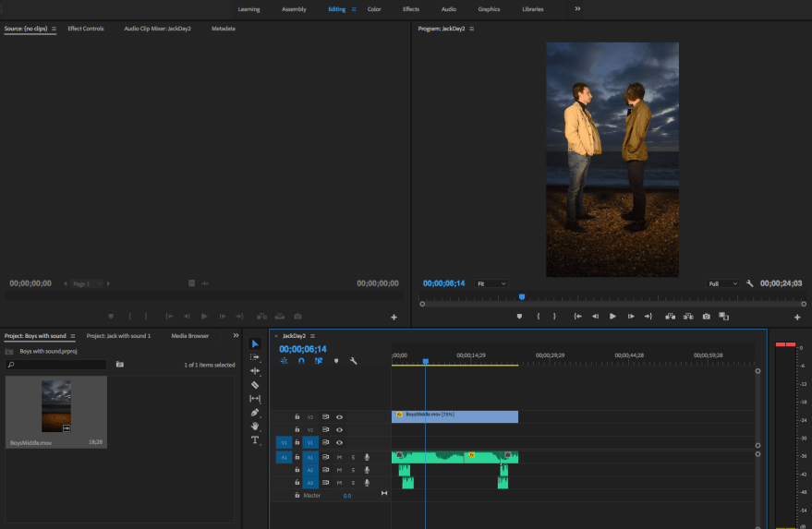Image resolution: width=812 pixels, height=529 pixels.
Task: Open Source monitor Page 1 dropdown
Action: point(87,283)
